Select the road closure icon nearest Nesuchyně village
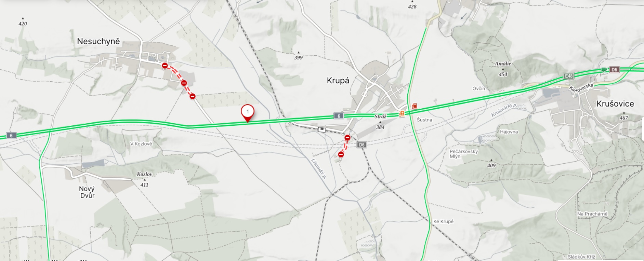The height and width of the screenshot is (261, 644). pyautogui.click(x=165, y=66)
